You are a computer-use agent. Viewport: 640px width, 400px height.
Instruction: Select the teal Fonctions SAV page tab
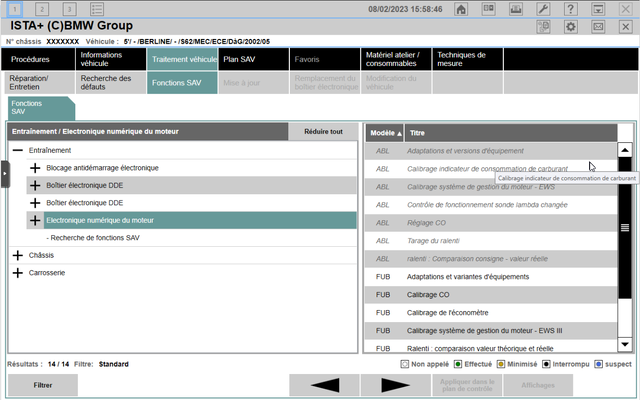pyautogui.click(x=41, y=108)
